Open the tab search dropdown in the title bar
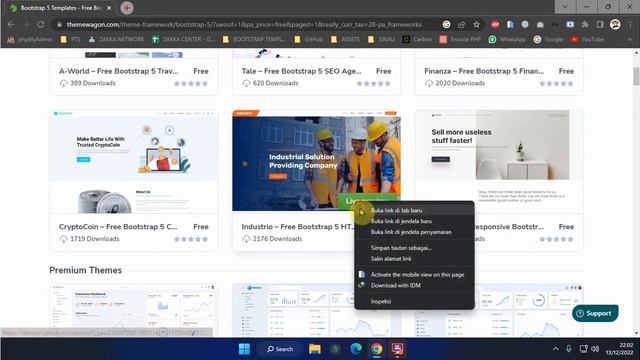This screenshot has height=360, width=640. [x=564, y=7]
